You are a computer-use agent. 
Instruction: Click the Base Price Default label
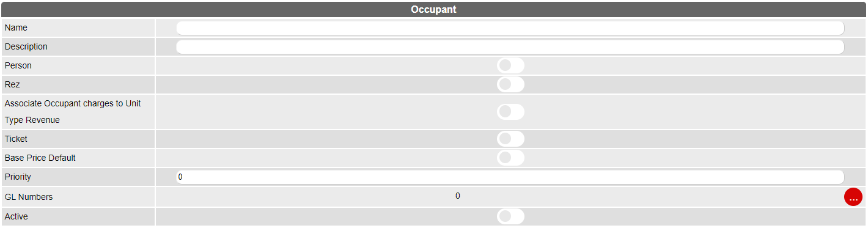(x=40, y=158)
